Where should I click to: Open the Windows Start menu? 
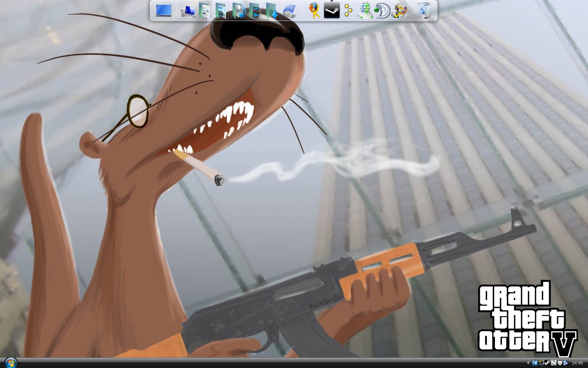pyautogui.click(x=10, y=363)
